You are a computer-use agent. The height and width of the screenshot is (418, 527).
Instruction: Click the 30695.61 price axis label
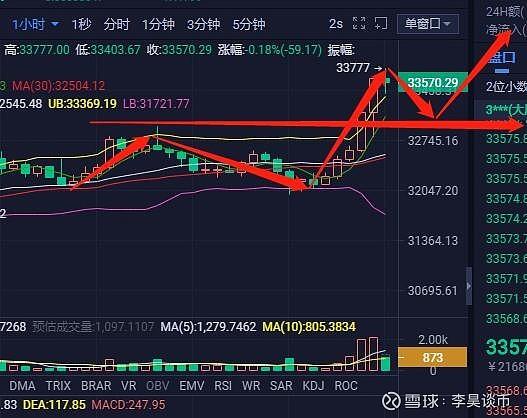click(433, 291)
